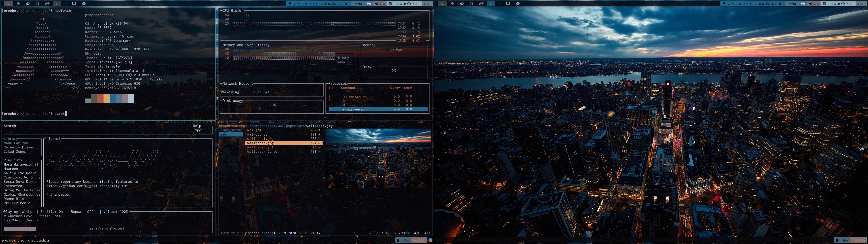Click the clock icon on left monitor bar
This screenshot has width=868, height=244.
pyautogui.click(x=409, y=4)
